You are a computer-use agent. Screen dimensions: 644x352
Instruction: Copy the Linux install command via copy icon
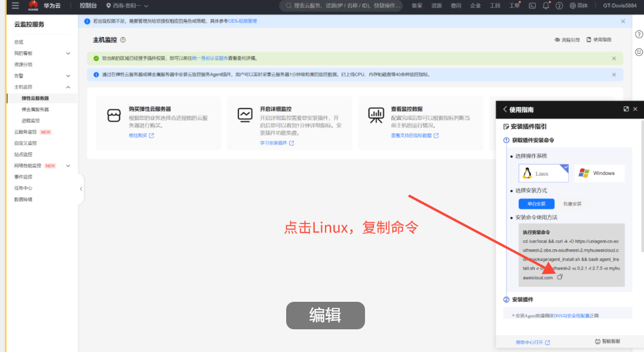560,277
